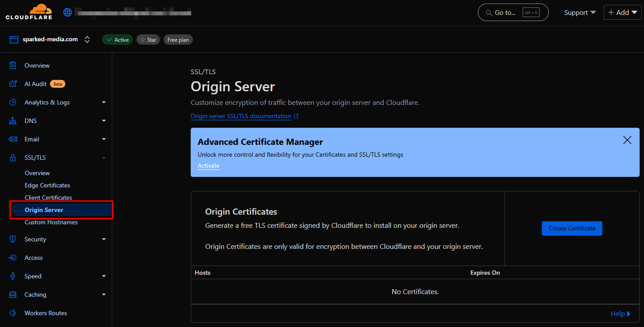Click the No Certificates. text
Screen dimensions: 644x327
coord(415,291)
